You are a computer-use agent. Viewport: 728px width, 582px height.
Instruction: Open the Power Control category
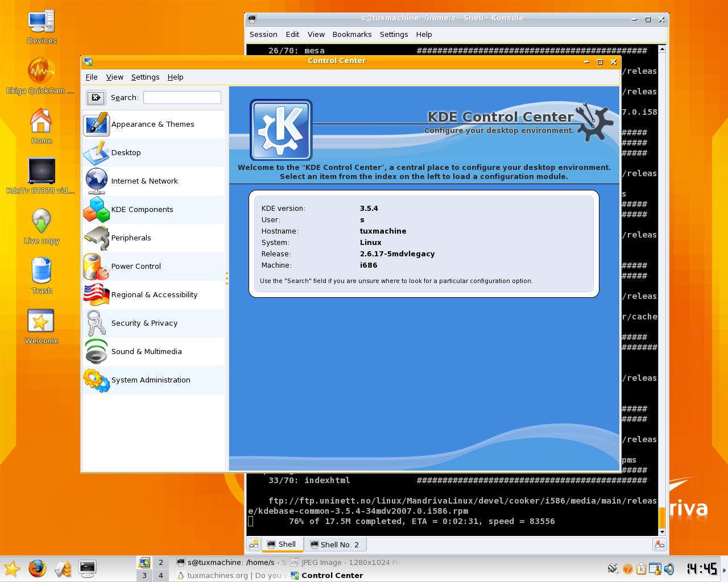coord(154,267)
